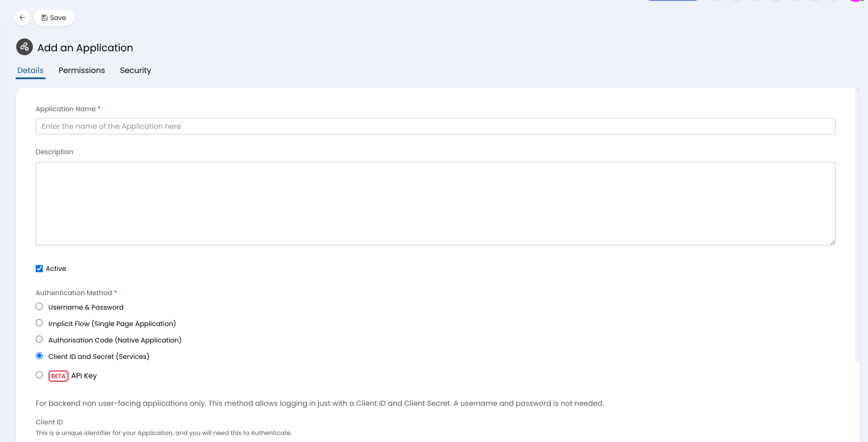Switch to the Details tab
The width and height of the screenshot is (868, 442).
click(x=30, y=70)
